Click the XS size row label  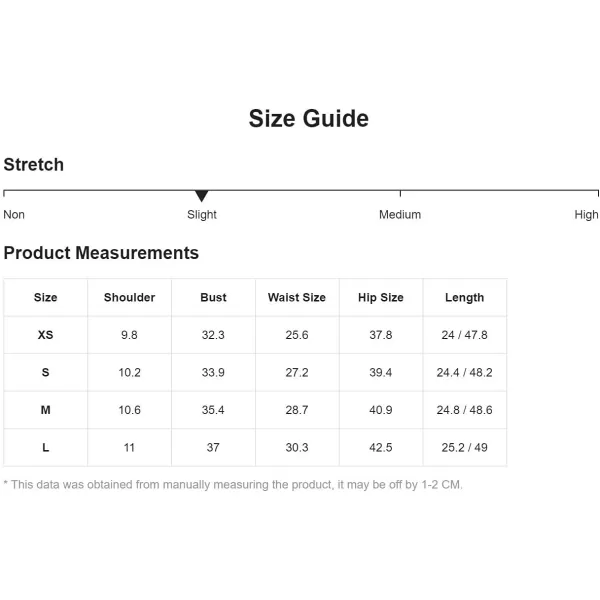pyautogui.click(x=46, y=335)
